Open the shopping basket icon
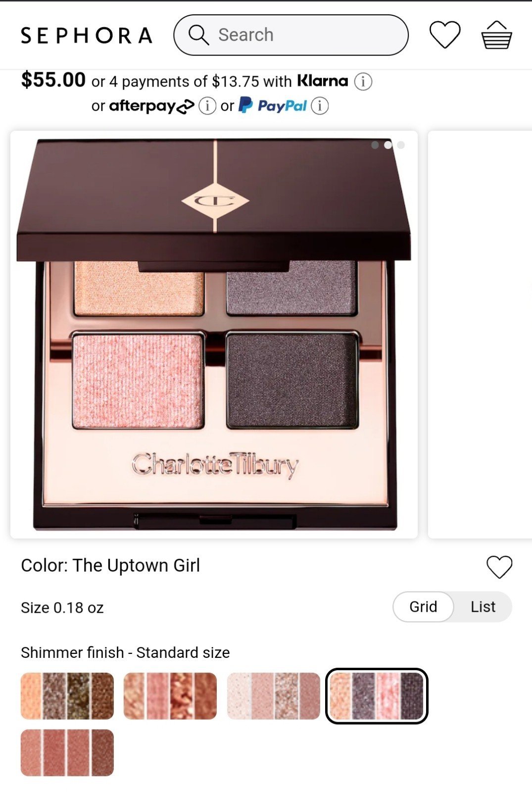 (x=496, y=35)
